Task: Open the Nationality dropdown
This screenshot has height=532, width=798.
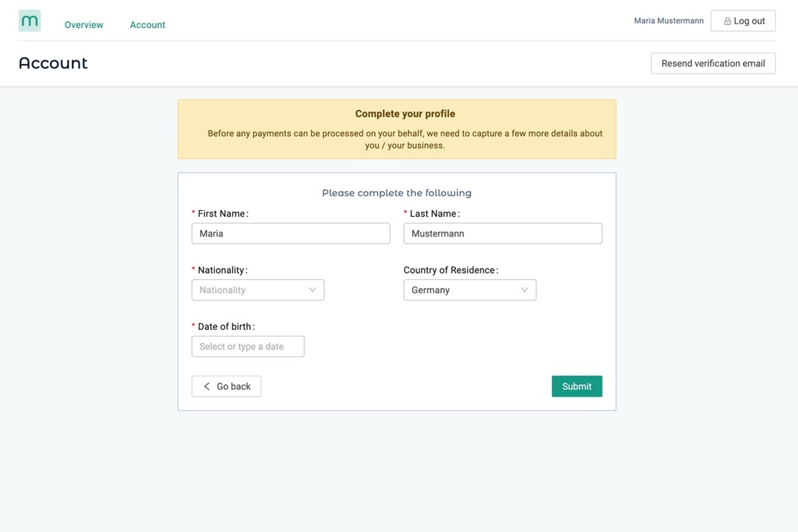Action: [x=258, y=290]
